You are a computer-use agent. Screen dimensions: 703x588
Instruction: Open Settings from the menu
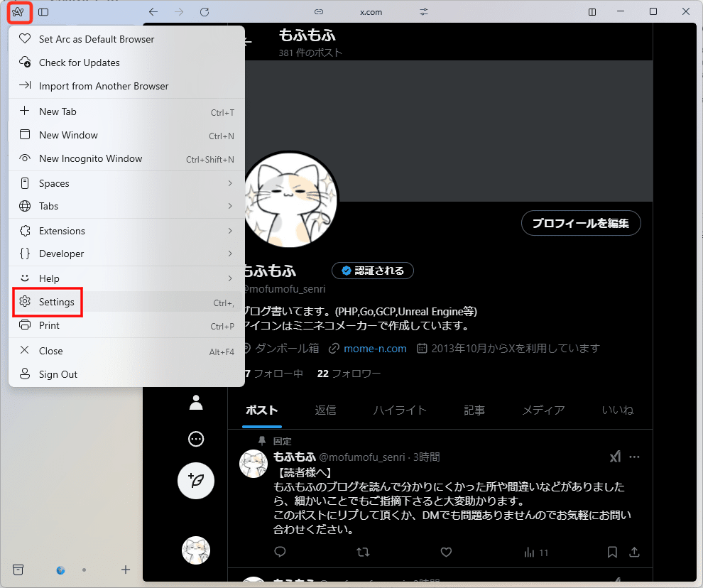[57, 302]
